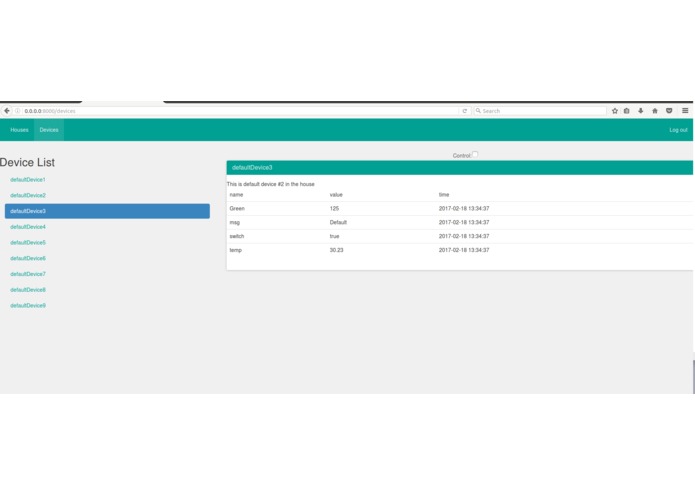695x494 pixels.
Task: Open the Devices nav tab
Action: point(49,130)
